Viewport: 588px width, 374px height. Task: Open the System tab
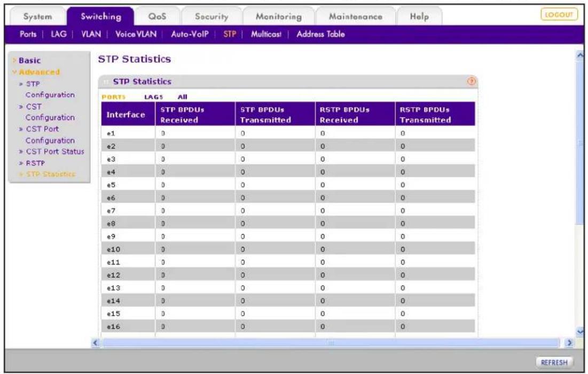pyautogui.click(x=37, y=17)
